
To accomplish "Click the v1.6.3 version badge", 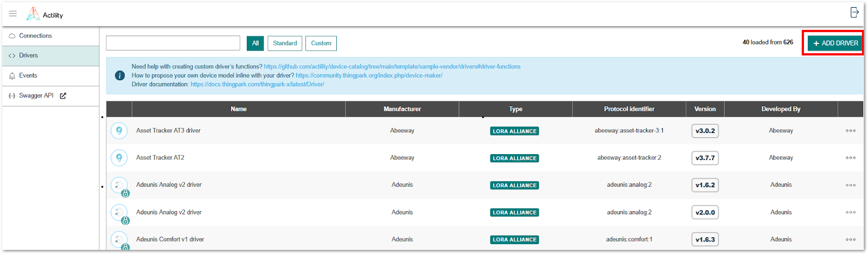I will 705,239.
